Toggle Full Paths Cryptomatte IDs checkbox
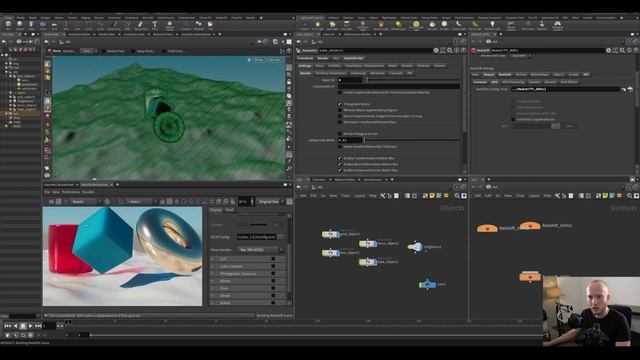Viewport: 640px width, 360px height. point(513,120)
